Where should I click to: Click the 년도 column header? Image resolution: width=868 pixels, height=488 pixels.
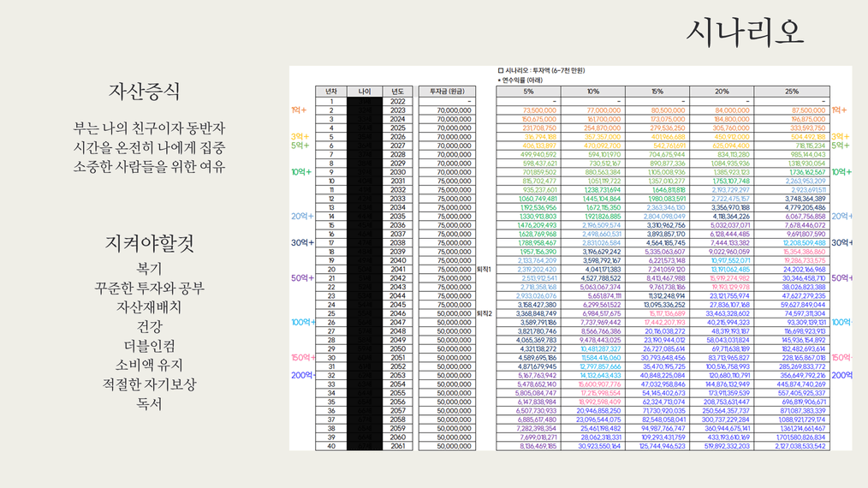(x=397, y=92)
